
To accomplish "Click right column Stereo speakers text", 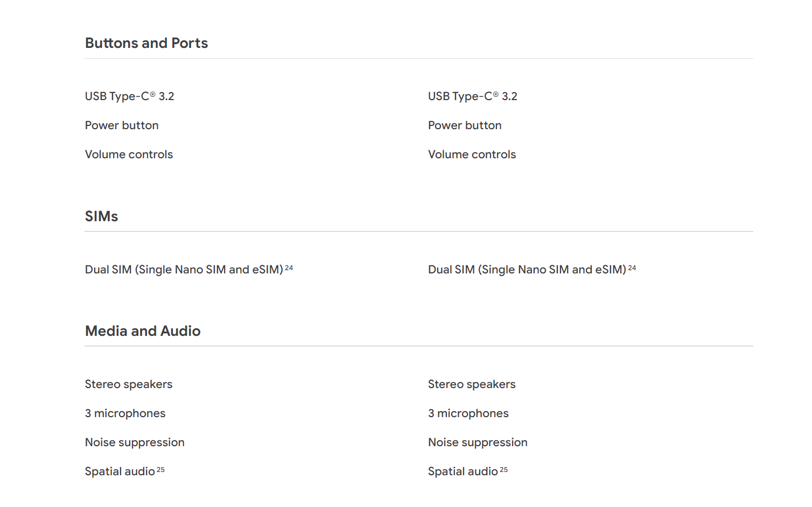I will click(x=472, y=384).
